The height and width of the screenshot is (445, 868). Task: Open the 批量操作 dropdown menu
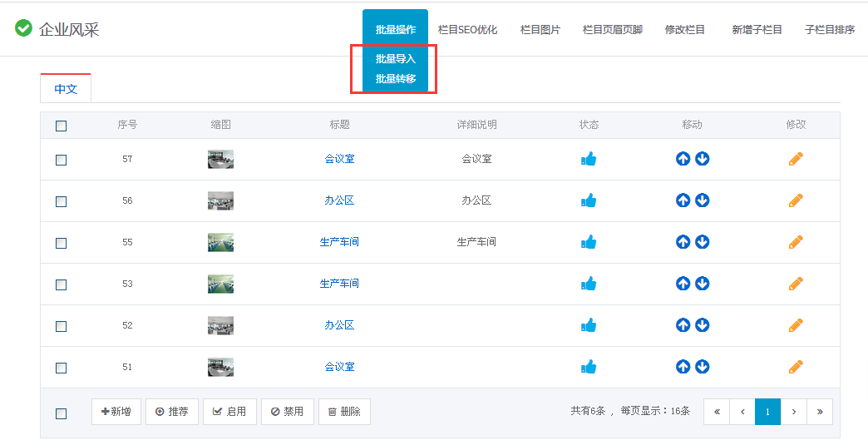point(395,30)
